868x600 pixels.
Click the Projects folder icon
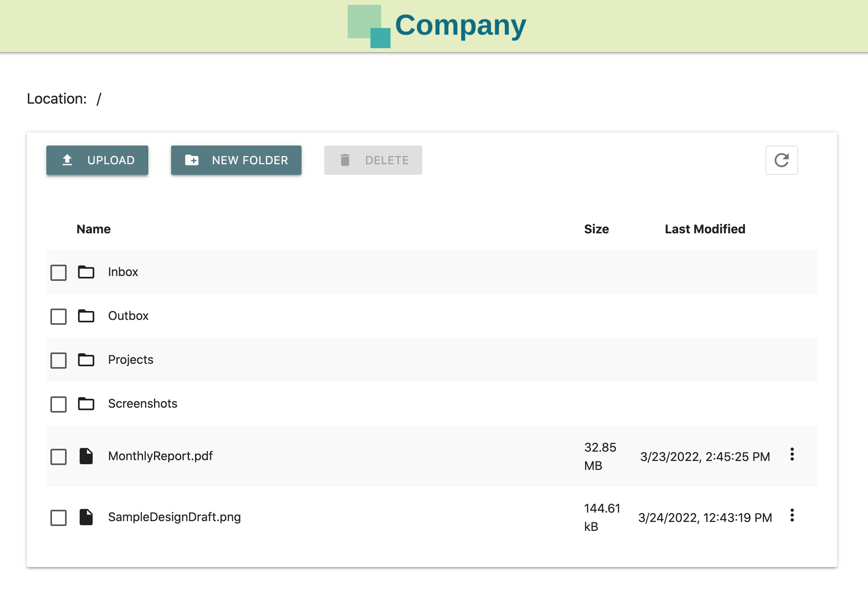click(x=86, y=360)
